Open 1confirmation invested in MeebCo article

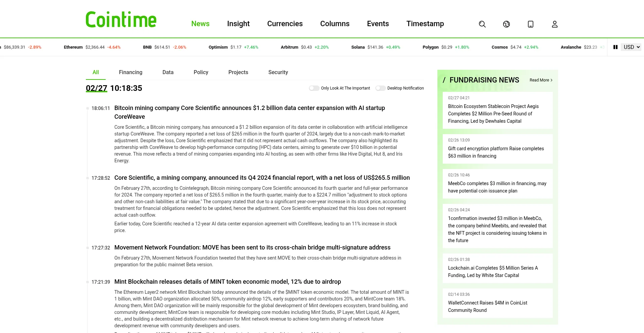498,226
